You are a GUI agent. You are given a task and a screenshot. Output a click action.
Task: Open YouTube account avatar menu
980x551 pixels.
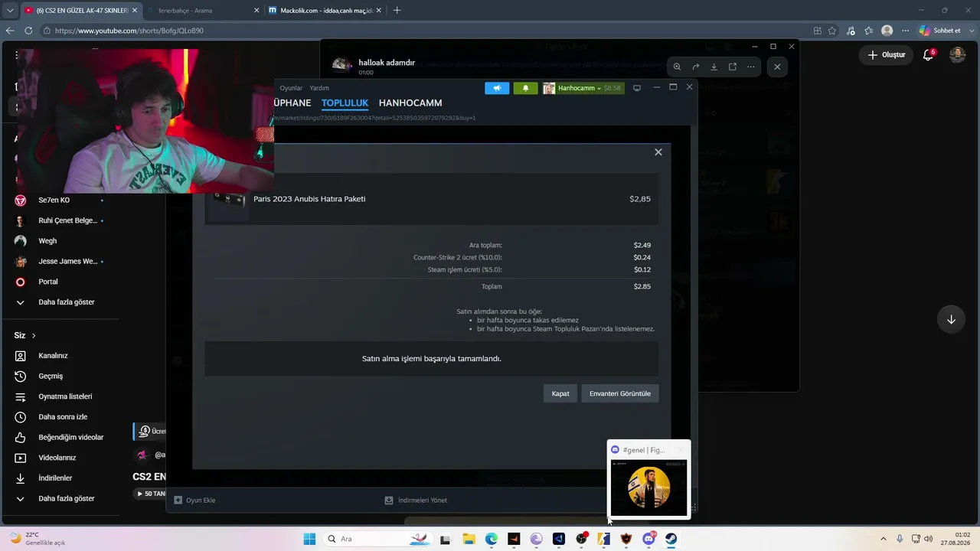click(957, 55)
